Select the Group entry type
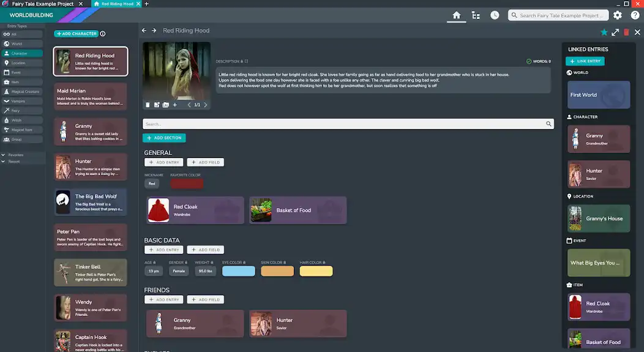Screen dimensions: 644x352 (22, 139)
